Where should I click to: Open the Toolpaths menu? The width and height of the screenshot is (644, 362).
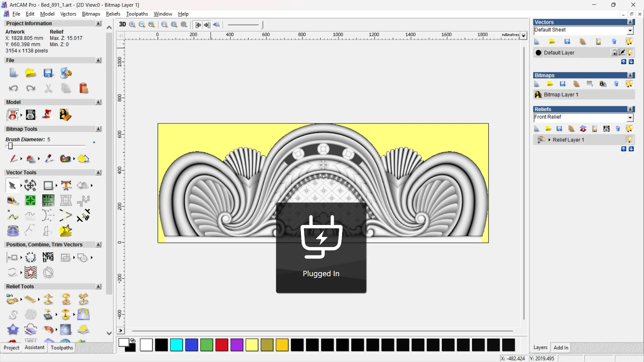[x=137, y=14]
